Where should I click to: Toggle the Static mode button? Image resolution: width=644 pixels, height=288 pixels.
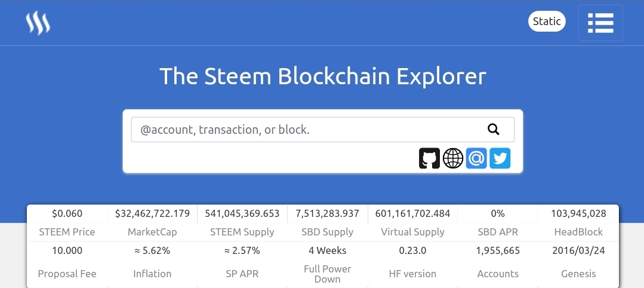point(547,22)
